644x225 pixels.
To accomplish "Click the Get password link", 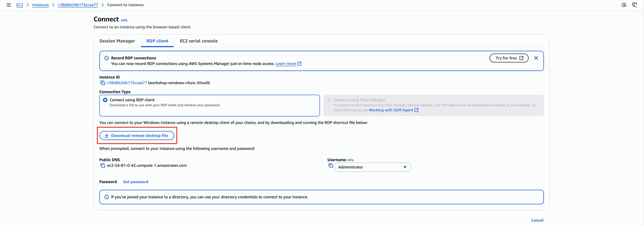I will (x=136, y=182).
